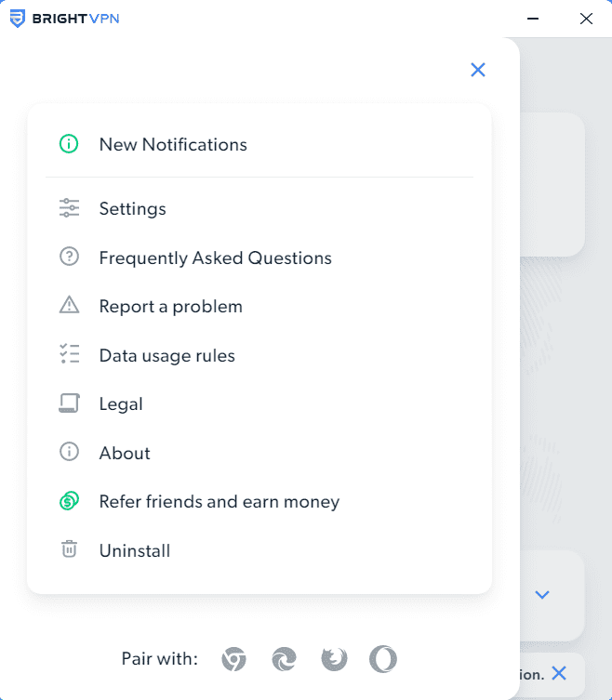The image size is (612, 700).
Task: Select the Legal menu item
Action: click(x=121, y=404)
